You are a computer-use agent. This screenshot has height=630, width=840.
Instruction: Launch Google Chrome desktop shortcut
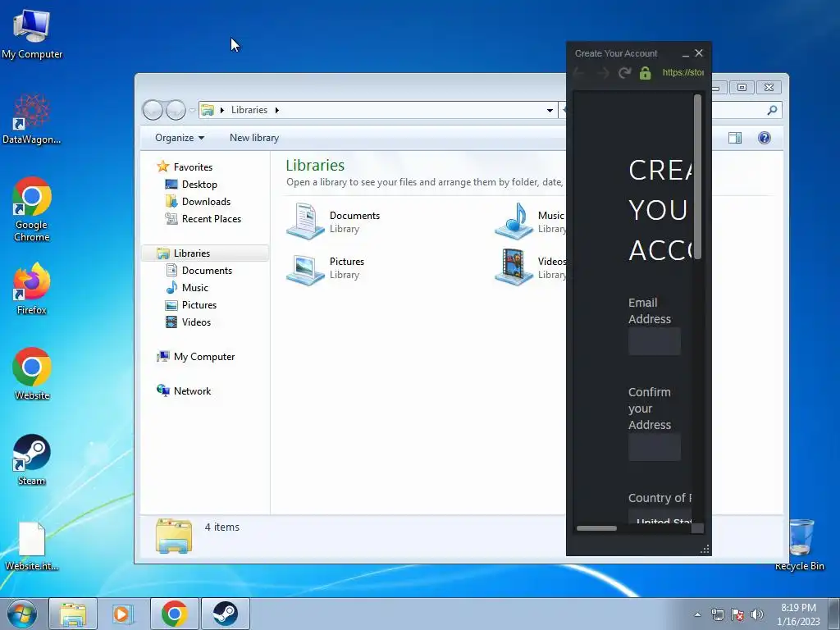point(32,209)
